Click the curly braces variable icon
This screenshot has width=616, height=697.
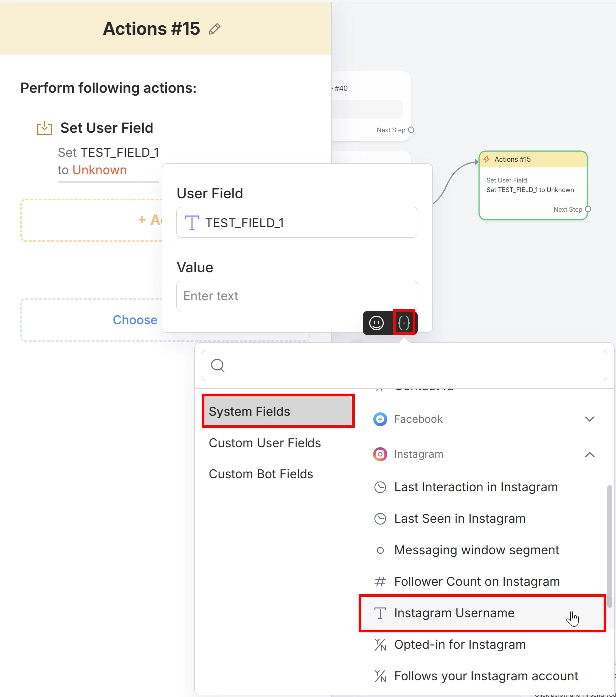pyautogui.click(x=404, y=323)
